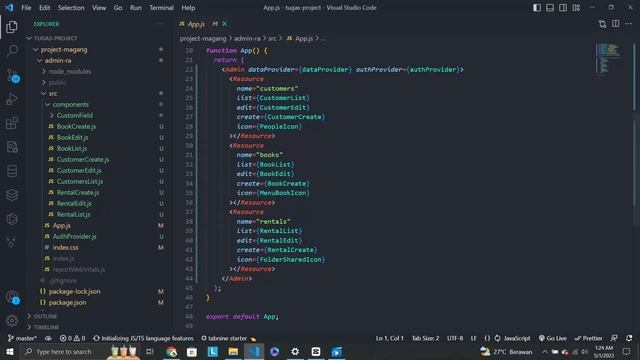640x360 pixels.
Task: Click the master branch in status bar
Action: [22, 338]
